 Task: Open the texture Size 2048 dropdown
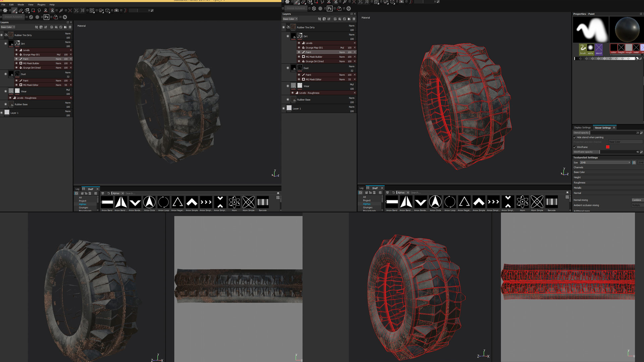point(605,163)
